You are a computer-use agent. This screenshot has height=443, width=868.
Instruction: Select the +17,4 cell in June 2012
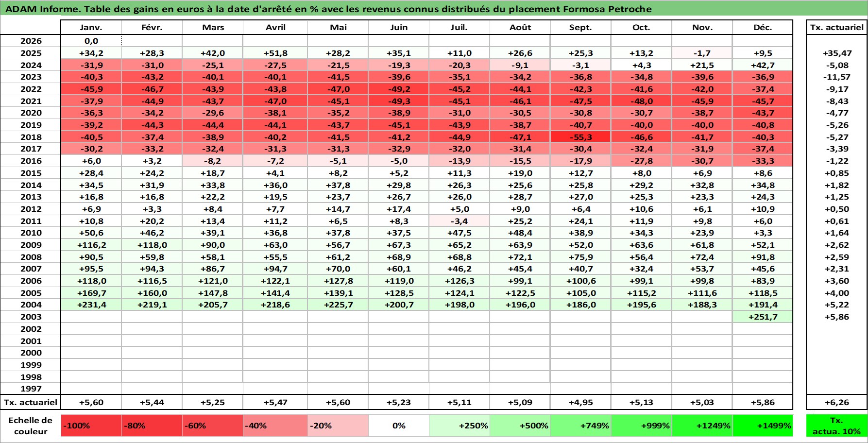pos(399,209)
